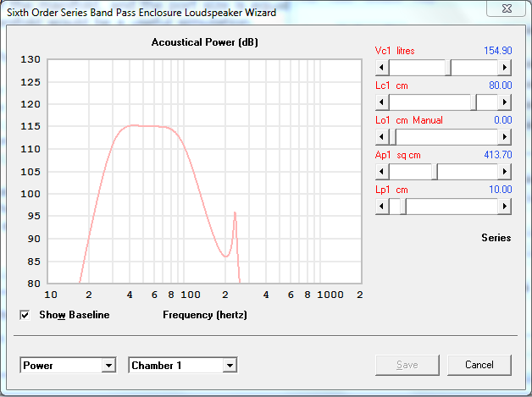Click the Vc1 slider thumb
This screenshot has width=532, height=397.
click(448, 68)
